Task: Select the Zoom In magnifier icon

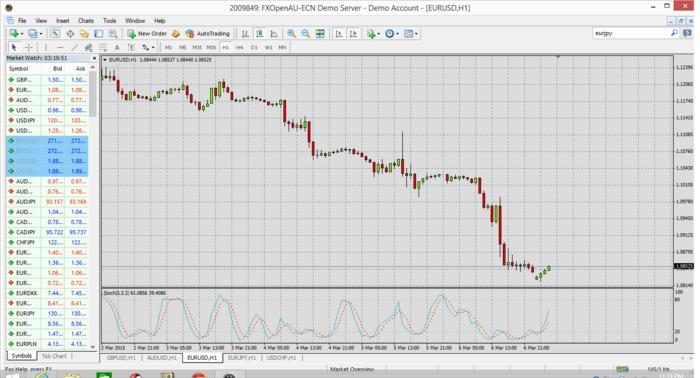Action: point(292,33)
